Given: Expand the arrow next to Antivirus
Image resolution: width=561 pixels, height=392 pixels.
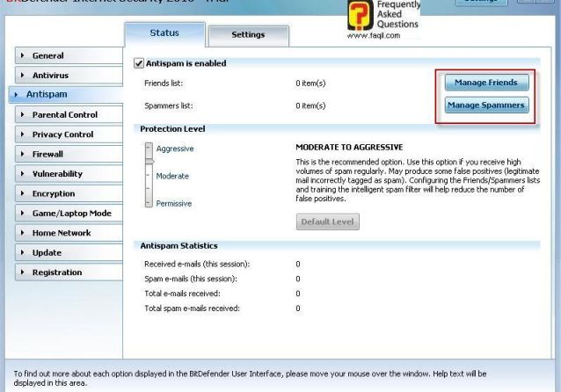Looking at the screenshot, I should (x=23, y=75).
